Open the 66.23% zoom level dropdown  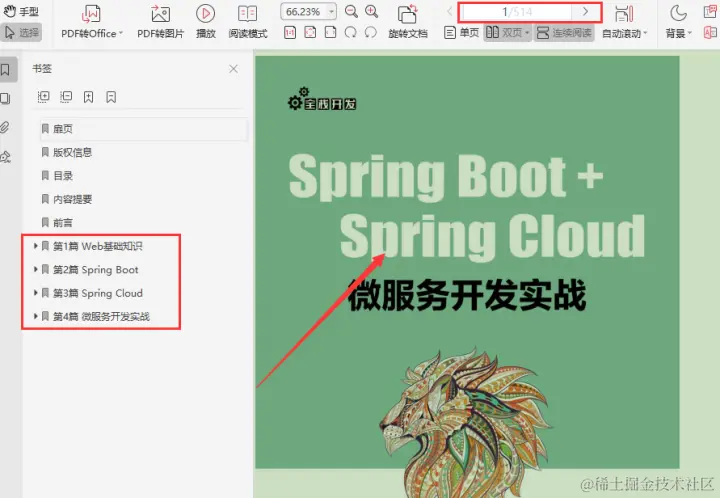pos(332,11)
